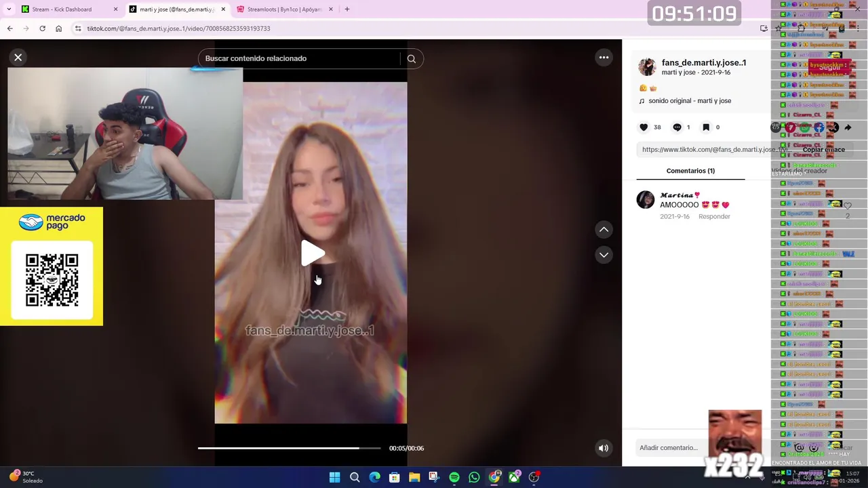The width and height of the screenshot is (868, 488).
Task: Click the Mercado Pago QR code
Action: tap(52, 280)
